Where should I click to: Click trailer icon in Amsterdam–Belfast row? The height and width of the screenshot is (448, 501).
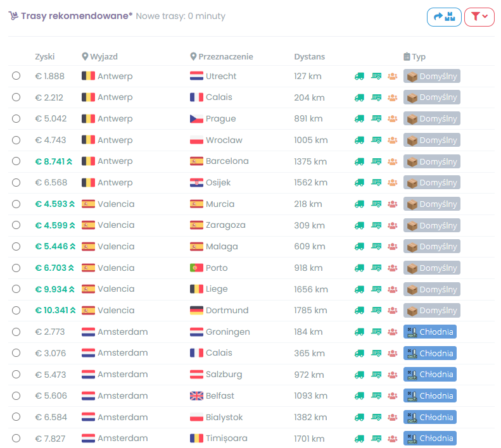tap(376, 396)
